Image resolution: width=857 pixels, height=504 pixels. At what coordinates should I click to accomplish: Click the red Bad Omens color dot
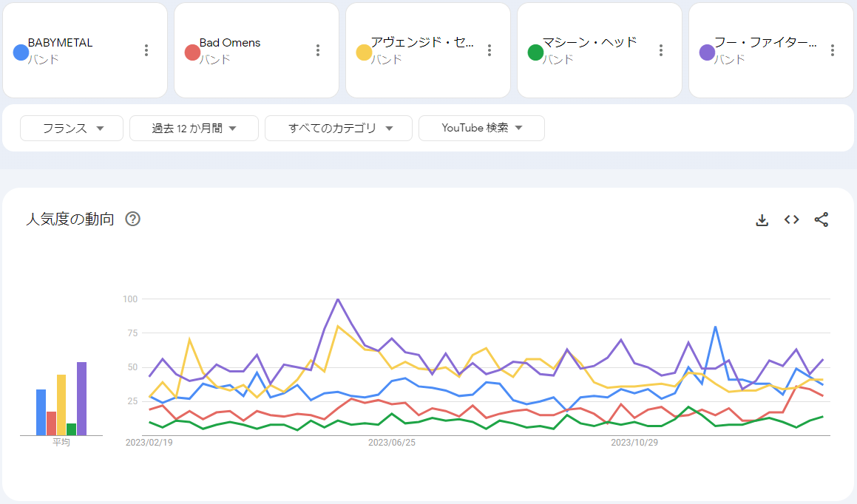(192, 52)
